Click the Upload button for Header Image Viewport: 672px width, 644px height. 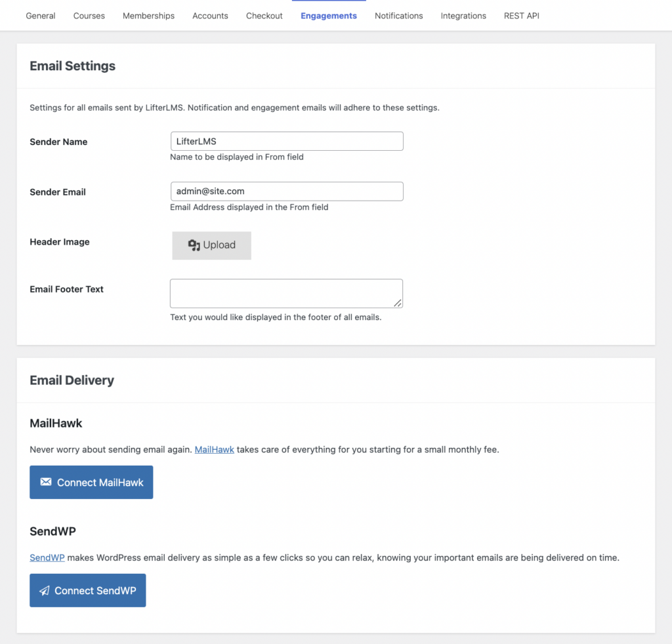click(211, 245)
